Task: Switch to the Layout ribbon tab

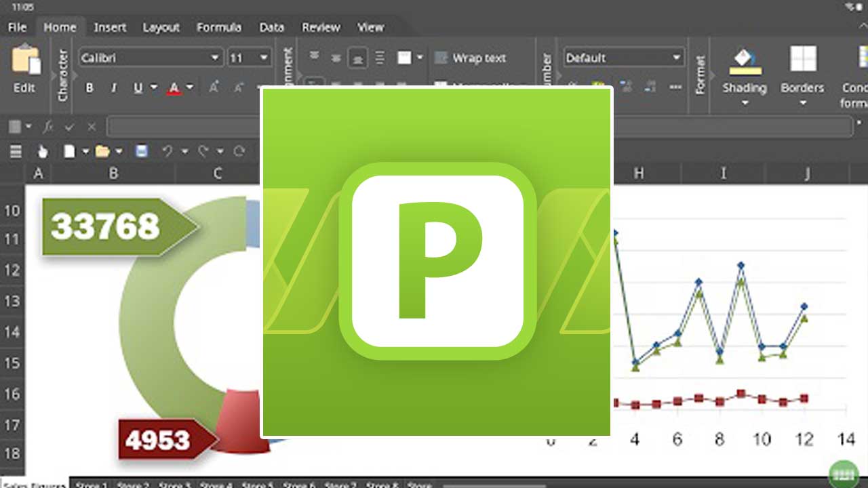Action: [x=161, y=28]
